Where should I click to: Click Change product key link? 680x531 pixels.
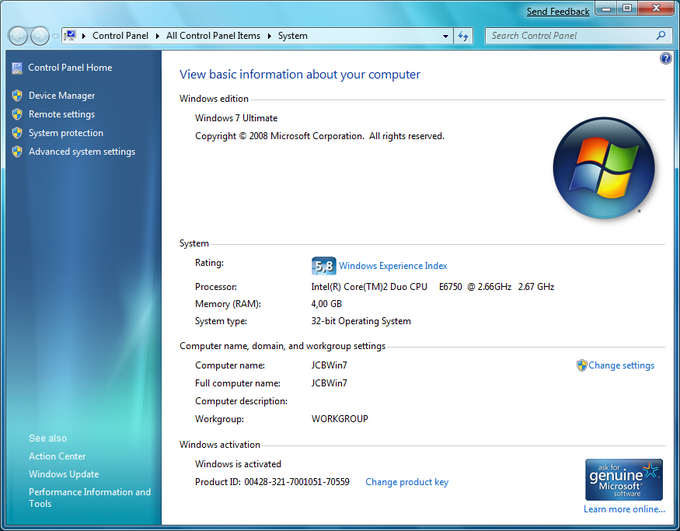click(x=407, y=482)
